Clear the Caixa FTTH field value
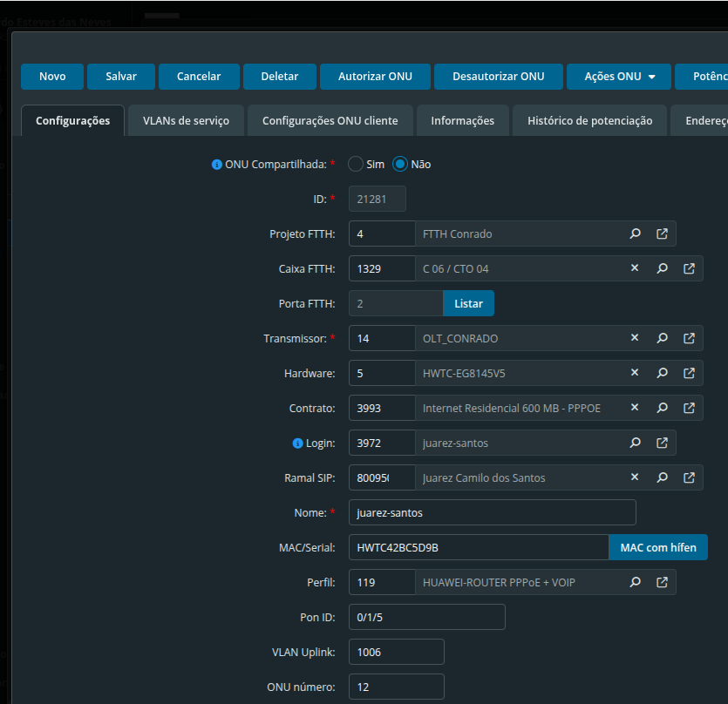 click(635, 268)
